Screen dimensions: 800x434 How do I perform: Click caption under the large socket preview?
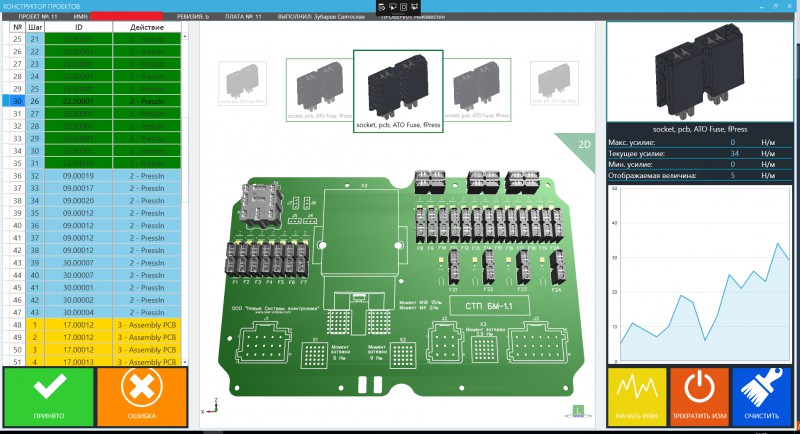click(x=699, y=129)
